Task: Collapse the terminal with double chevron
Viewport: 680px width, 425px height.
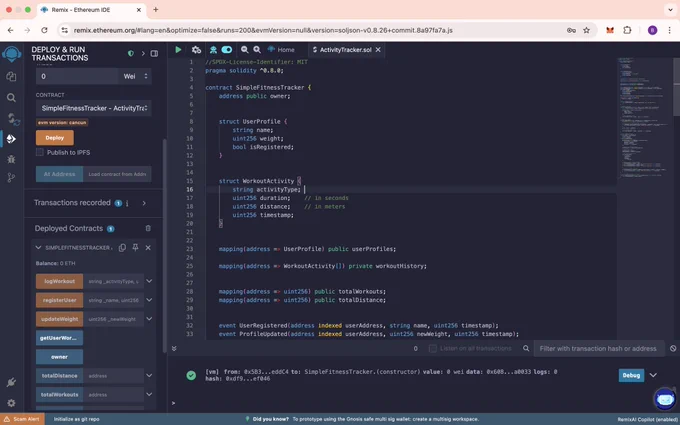Action: point(174,349)
